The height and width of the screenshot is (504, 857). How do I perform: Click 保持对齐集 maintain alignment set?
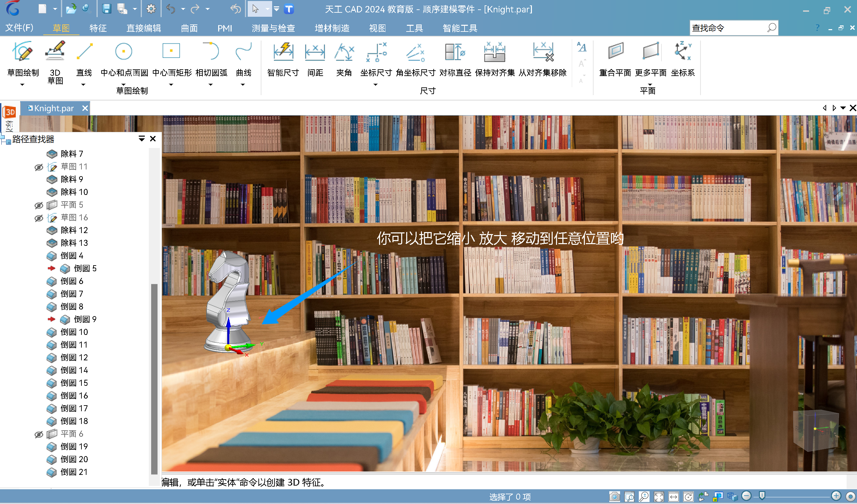click(494, 52)
